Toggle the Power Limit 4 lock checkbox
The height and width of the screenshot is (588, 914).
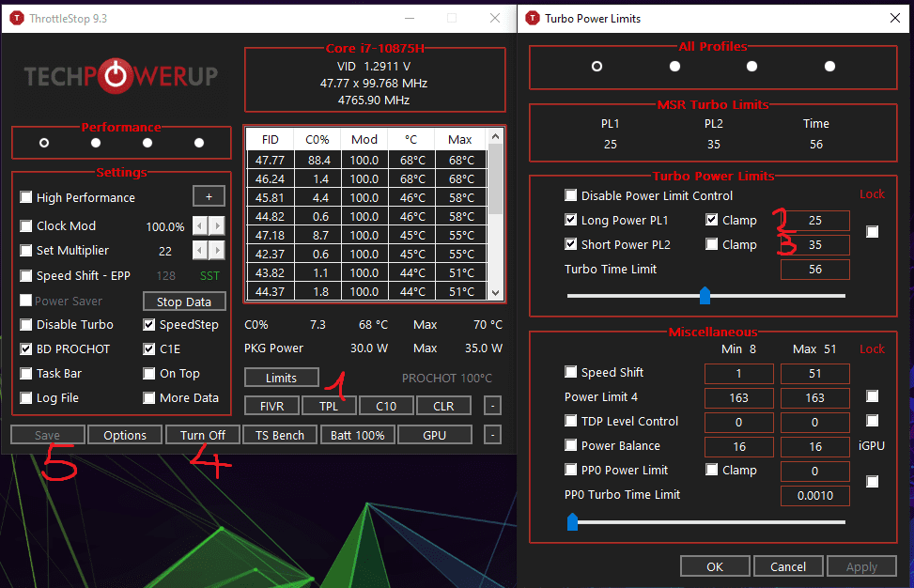click(x=872, y=396)
